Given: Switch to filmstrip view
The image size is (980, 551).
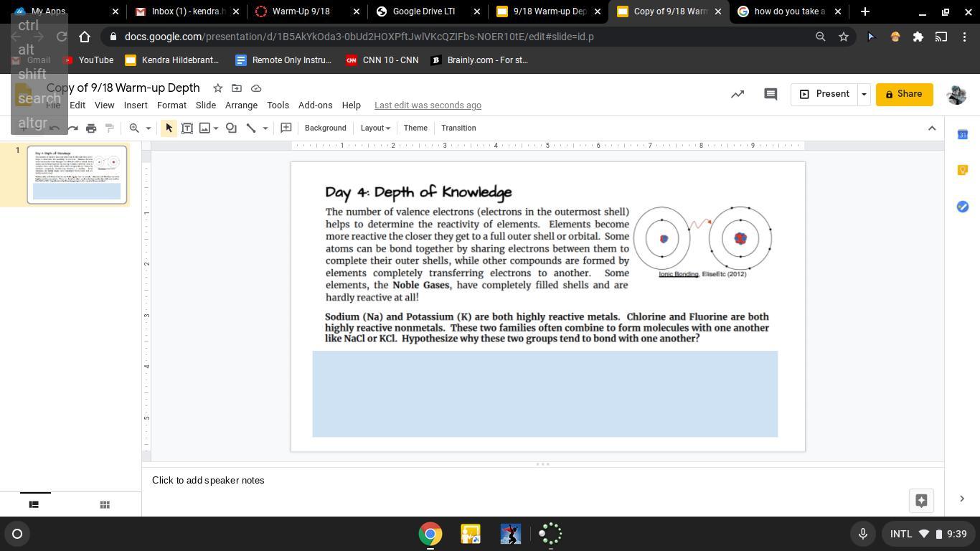Looking at the screenshot, I should (x=34, y=504).
